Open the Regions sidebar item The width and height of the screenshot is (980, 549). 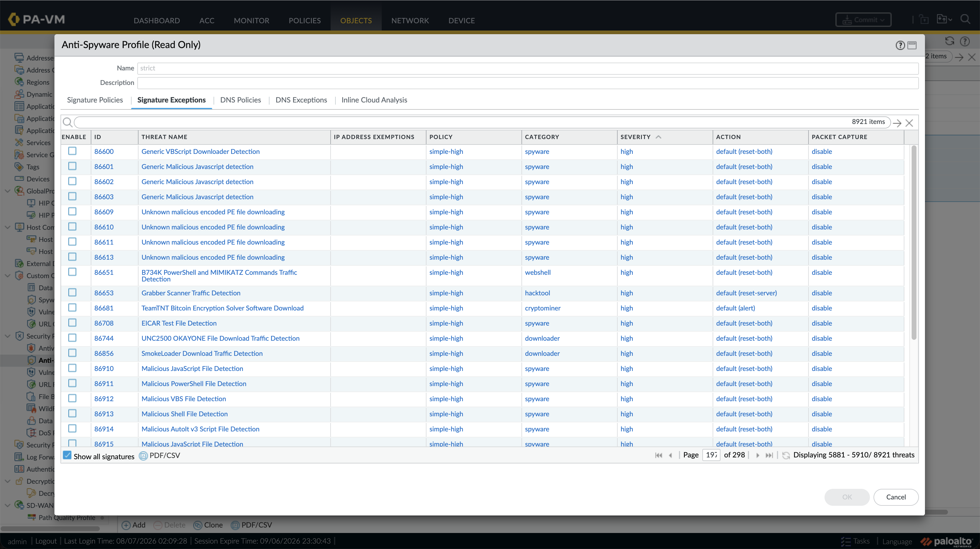point(38,82)
